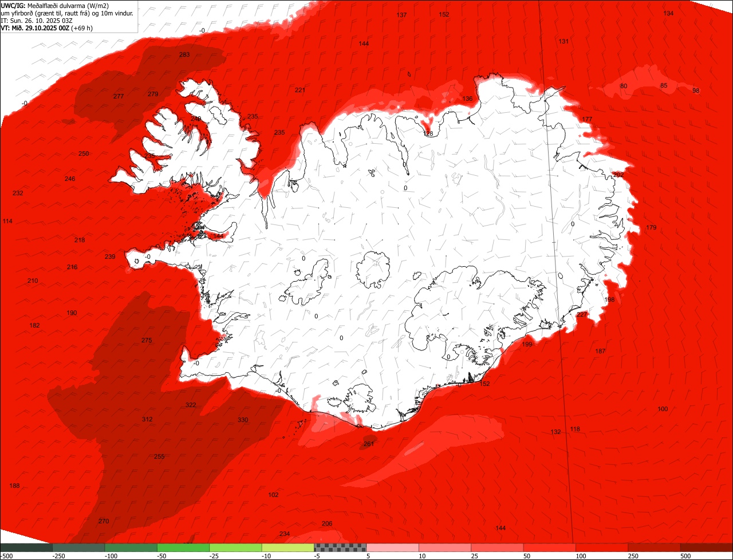Click the flux value 232
Viewport: 733px width, 560px height.
pos(18,193)
